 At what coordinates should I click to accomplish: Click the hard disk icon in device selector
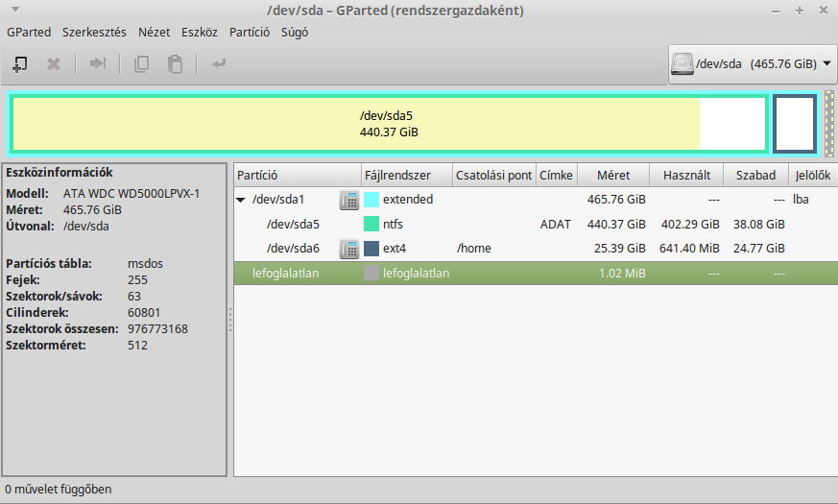tap(682, 64)
